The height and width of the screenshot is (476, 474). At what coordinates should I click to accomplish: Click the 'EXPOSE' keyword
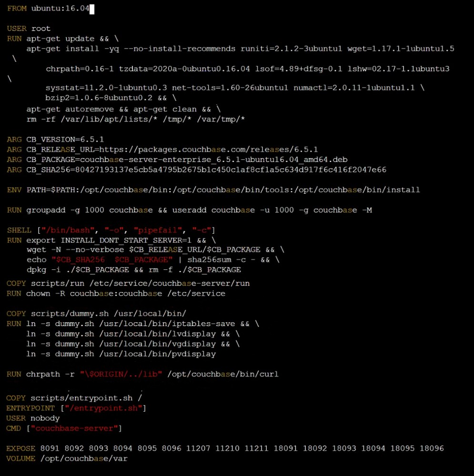[x=20, y=449]
